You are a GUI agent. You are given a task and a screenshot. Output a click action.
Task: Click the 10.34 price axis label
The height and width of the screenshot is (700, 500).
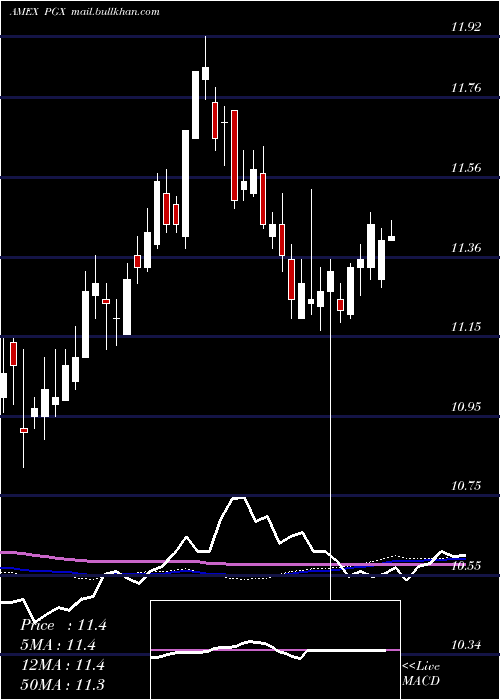click(x=466, y=645)
